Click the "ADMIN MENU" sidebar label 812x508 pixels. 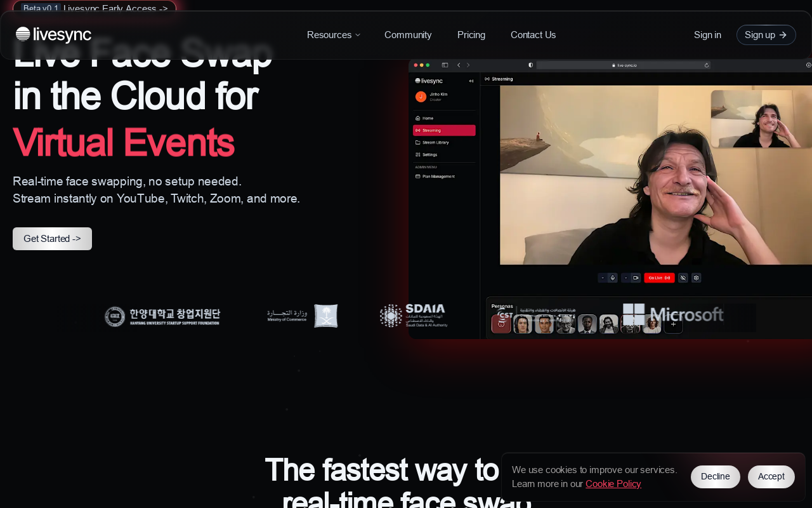point(426,167)
